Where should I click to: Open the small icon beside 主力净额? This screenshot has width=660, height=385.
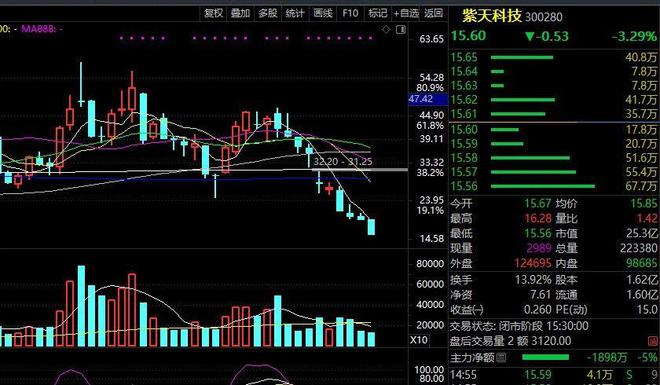click(501, 358)
